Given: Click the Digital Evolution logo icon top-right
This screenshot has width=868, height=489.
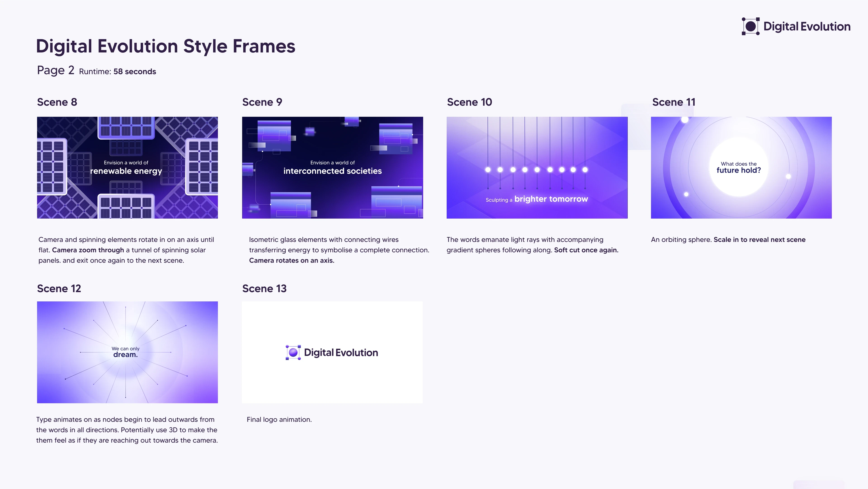Looking at the screenshot, I should tap(750, 26).
